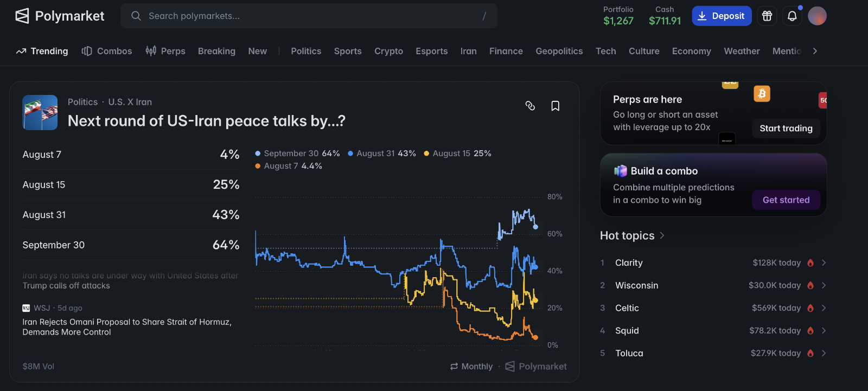
Task: Open the Clarity topic chevron
Action: click(824, 263)
